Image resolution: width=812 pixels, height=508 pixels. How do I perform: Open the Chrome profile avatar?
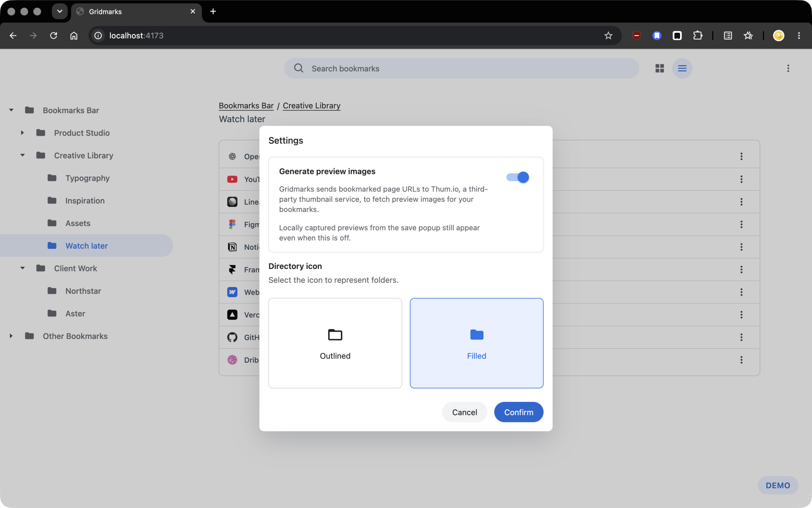pos(778,36)
